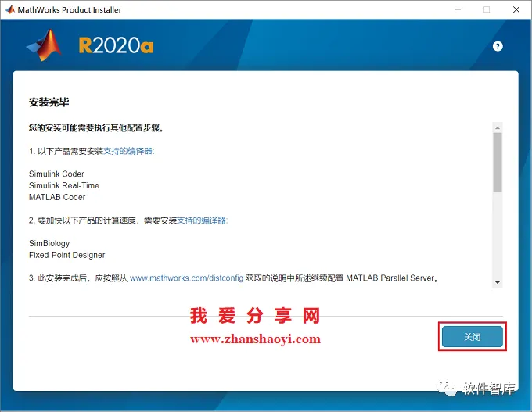This screenshot has height=412, width=532.
Task: Click the scrollbar up arrow
Action: [498, 128]
